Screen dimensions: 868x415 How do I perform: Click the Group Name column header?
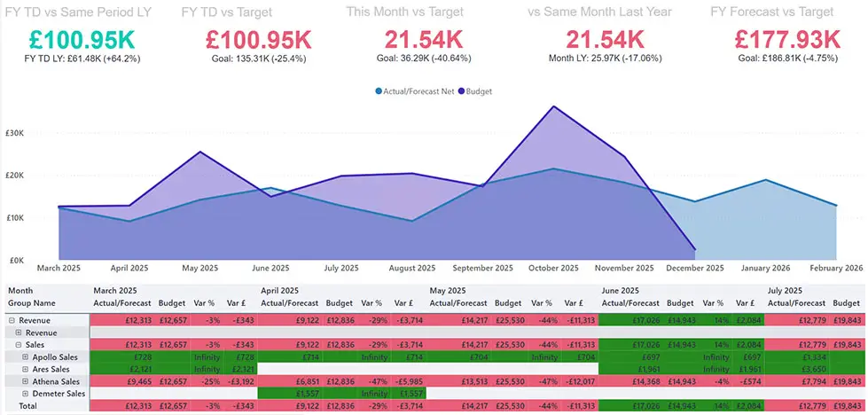click(x=32, y=302)
